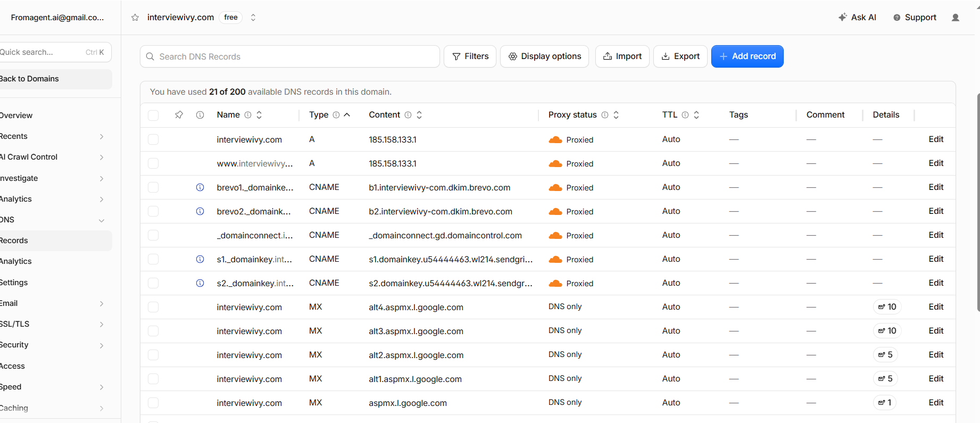Sort records by Proxy status sort arrows
The height and width of the screenshot is (423, 980).
point(616,115)
